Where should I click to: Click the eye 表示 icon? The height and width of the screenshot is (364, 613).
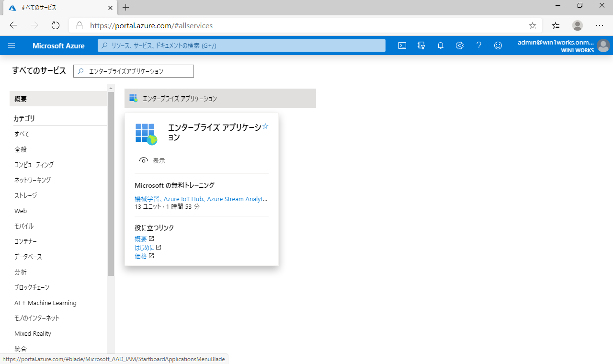click(x=143, y=160)
